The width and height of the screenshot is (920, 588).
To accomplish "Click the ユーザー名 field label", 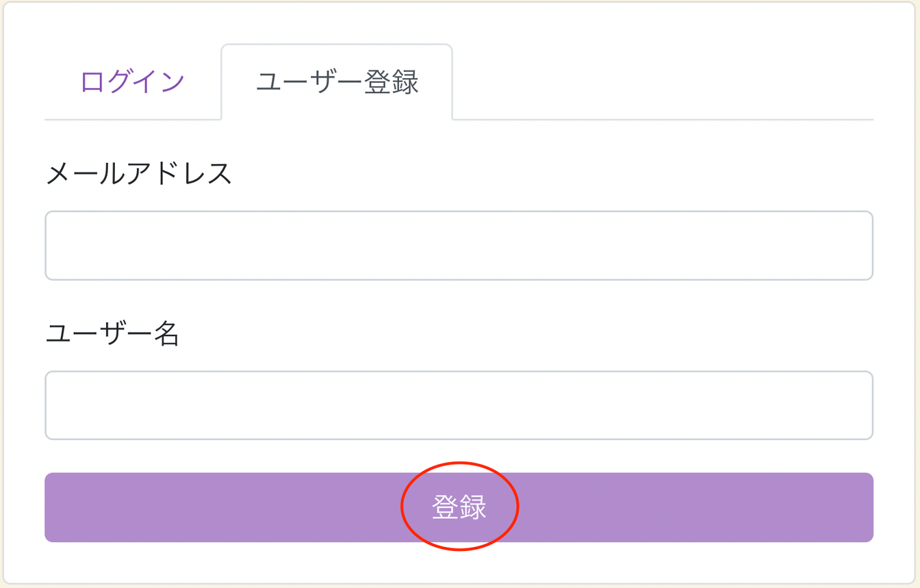I will click(x=113, y=334).
